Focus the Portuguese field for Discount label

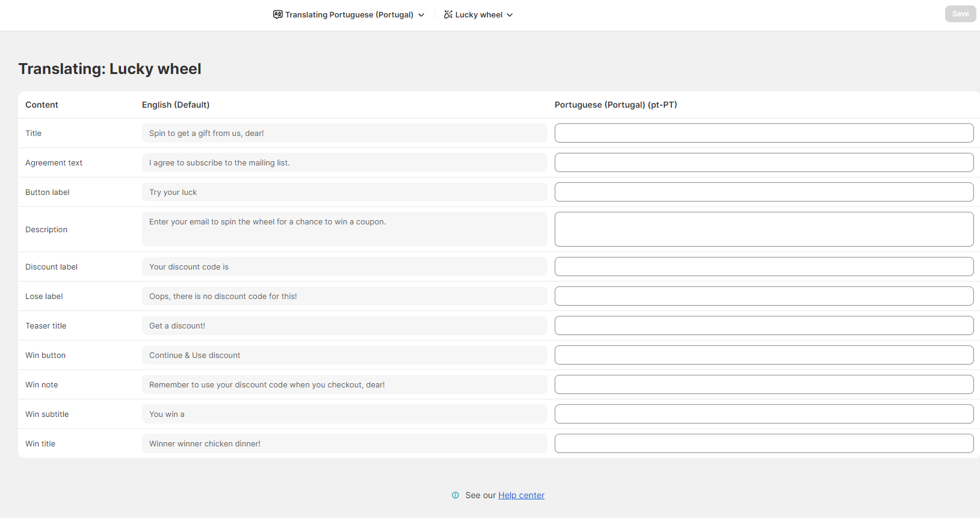764,267
